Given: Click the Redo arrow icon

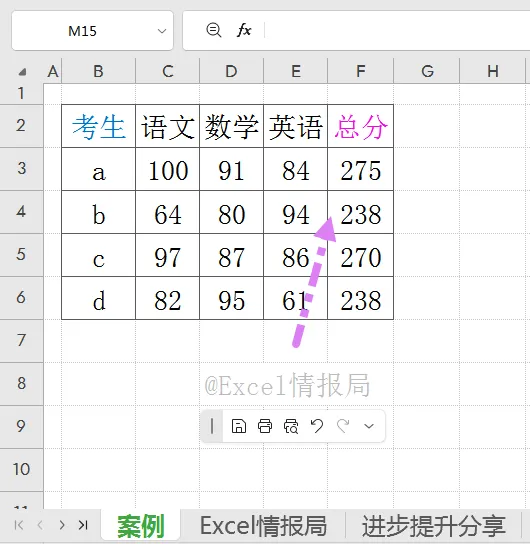Looking at the screenshot, I should click(x=343, y=426).
